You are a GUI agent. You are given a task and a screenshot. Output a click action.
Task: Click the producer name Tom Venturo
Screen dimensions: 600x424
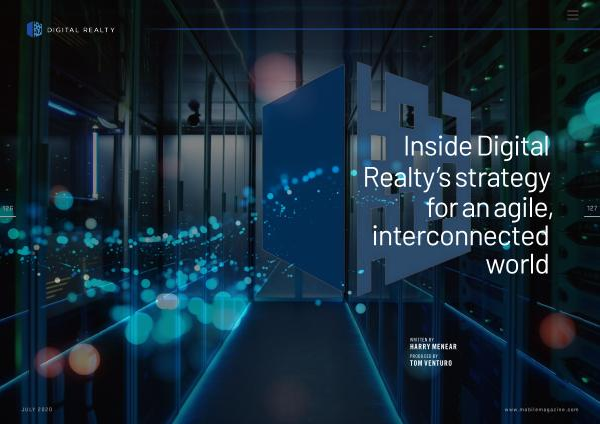431,363
